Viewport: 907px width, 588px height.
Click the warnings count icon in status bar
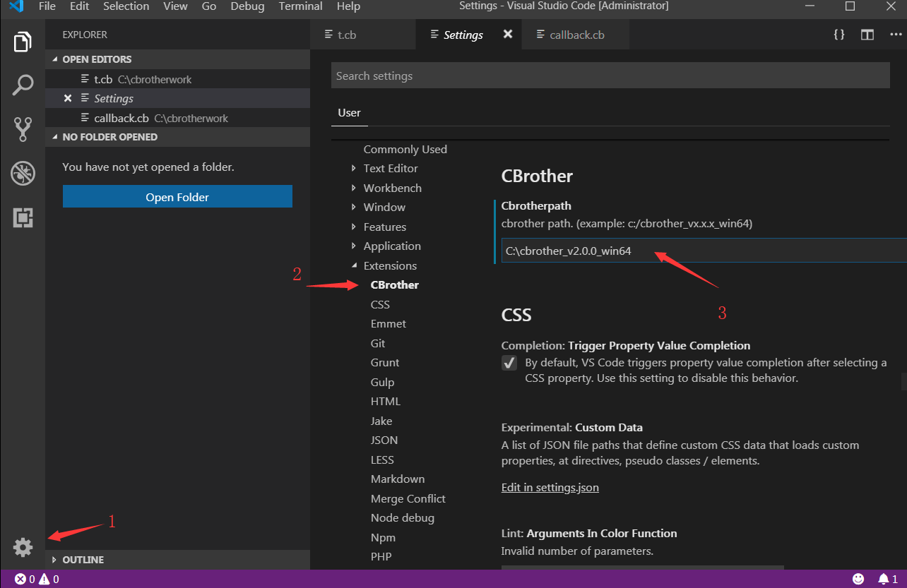click(x=45, y=580)
